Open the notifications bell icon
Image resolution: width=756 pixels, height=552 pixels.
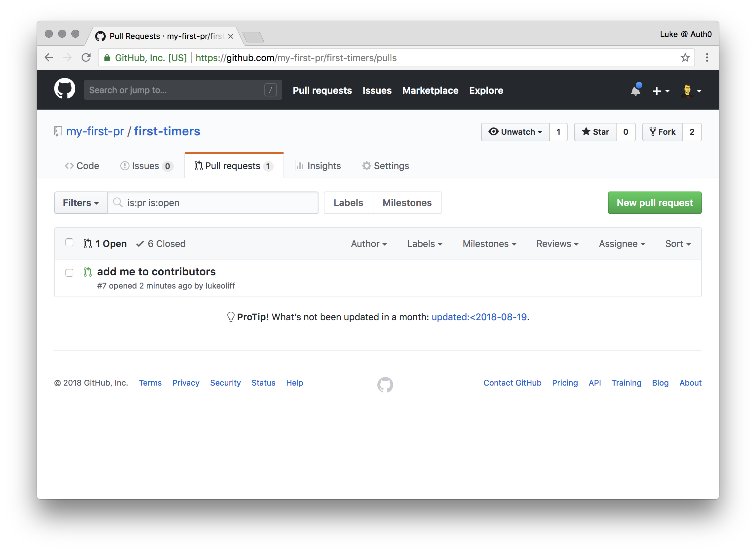click(x=636, y=90)
